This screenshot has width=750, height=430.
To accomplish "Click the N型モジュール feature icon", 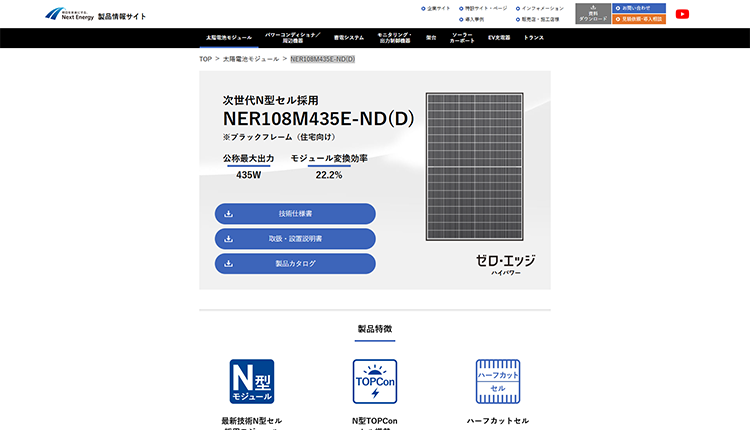I will (252, 381).
